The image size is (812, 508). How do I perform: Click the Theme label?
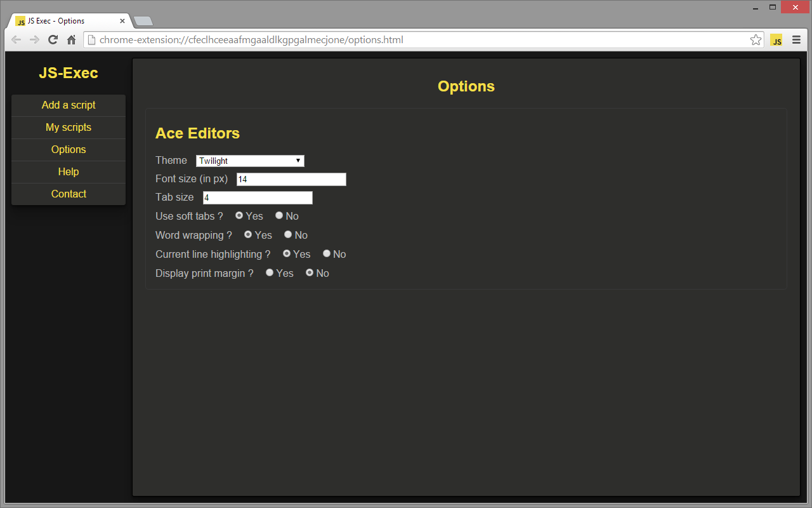point(171,161)
